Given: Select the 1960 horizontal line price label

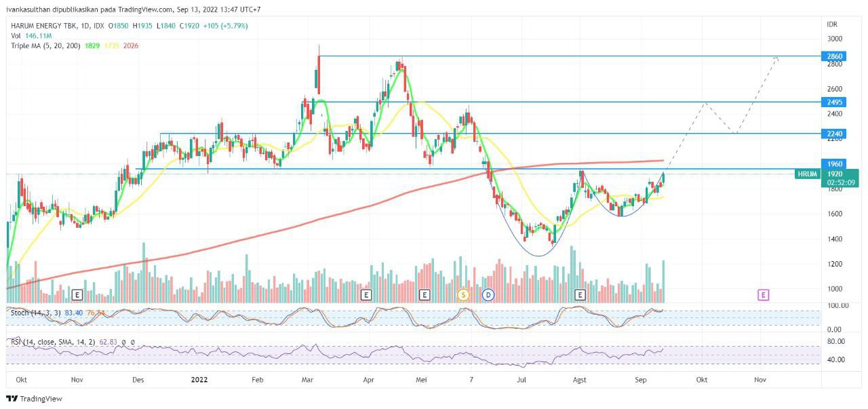Looking at the screenshot, I should (x=834, y=163).
